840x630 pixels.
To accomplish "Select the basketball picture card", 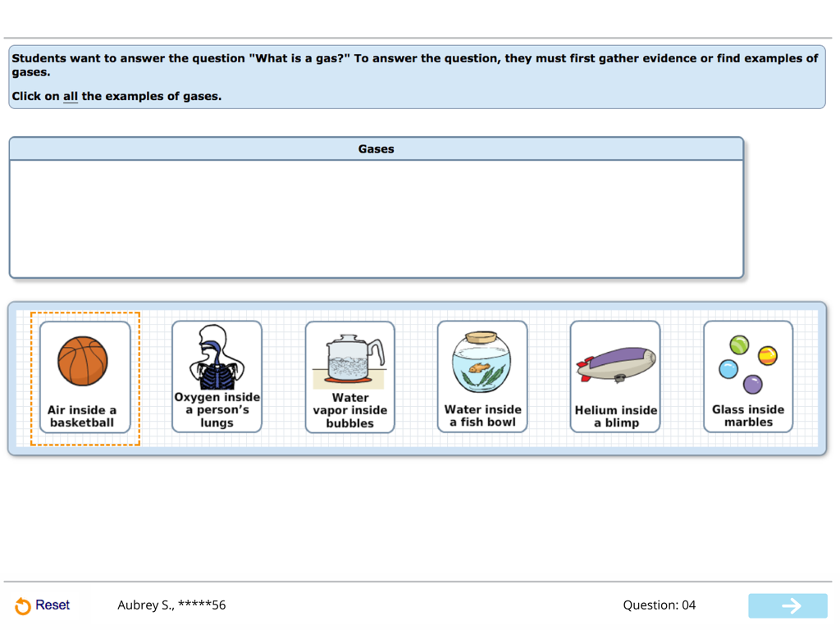I will [84, 361].
